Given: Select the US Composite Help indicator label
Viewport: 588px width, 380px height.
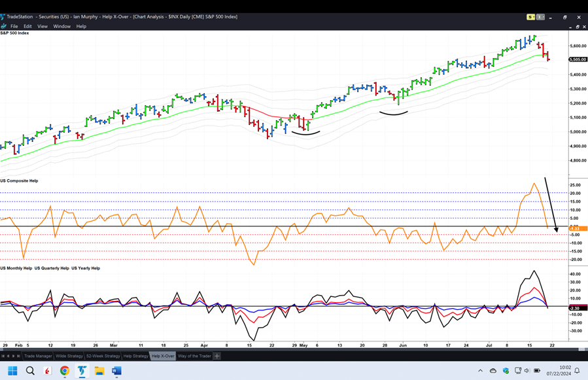Looking at the screenshot, I should [x=19, y=181].
